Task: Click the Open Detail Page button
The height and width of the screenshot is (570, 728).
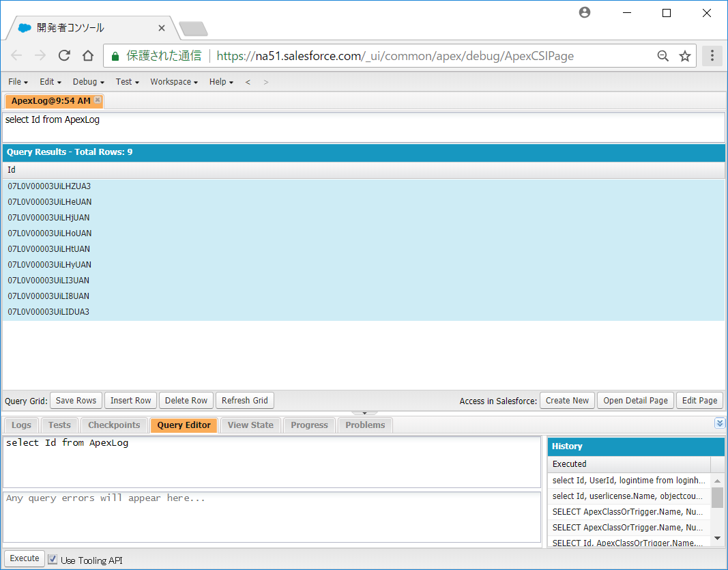Action: tap(635, 401)
